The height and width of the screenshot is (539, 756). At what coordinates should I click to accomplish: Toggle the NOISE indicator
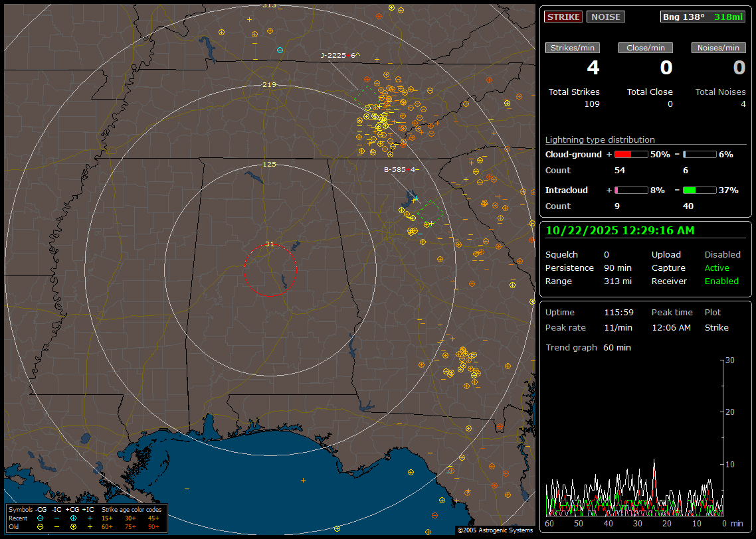pyautogui.click(x=605, y=17)
